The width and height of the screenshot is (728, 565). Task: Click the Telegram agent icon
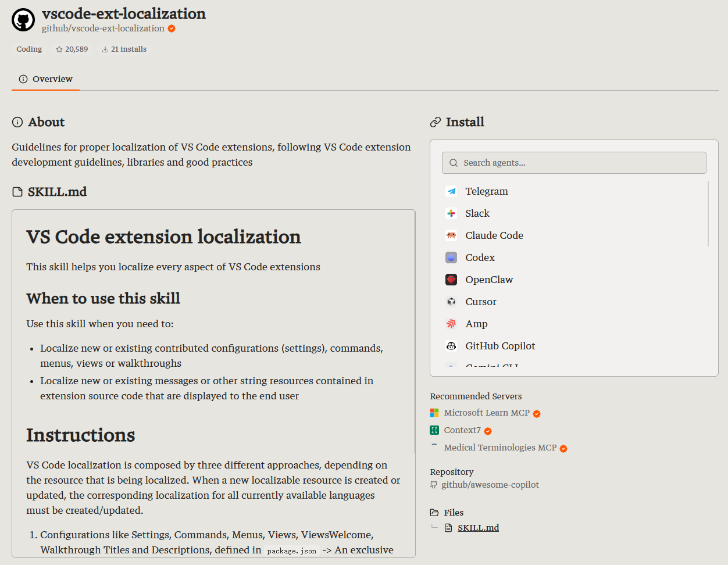[x=451, y=191]
